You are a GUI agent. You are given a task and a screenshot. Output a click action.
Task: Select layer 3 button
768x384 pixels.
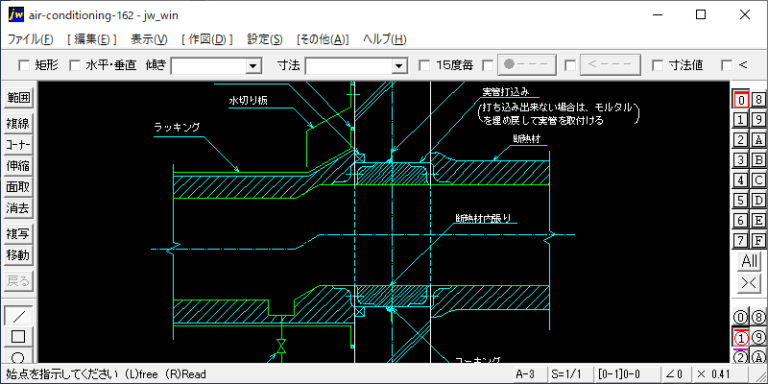click(x=741, y=160)
